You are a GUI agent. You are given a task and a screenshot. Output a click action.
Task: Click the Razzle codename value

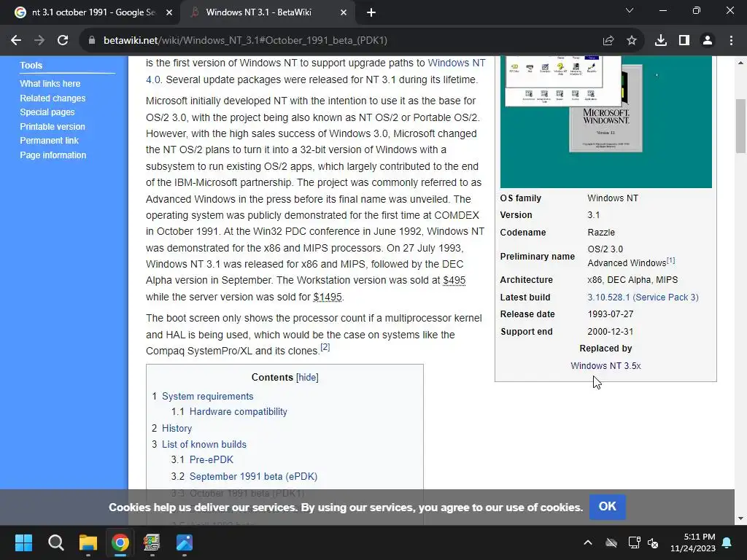601,233
